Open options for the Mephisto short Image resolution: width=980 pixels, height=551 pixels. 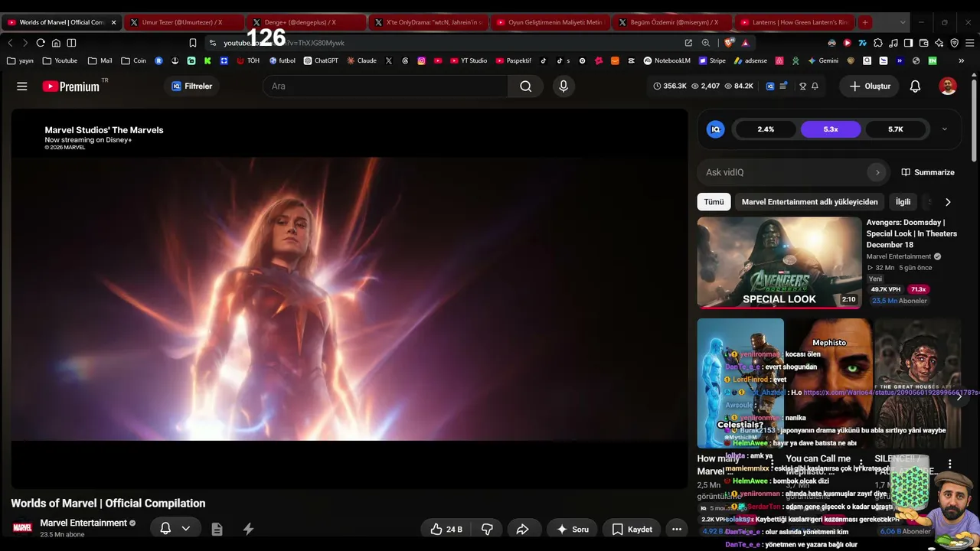tap(861, 464)
